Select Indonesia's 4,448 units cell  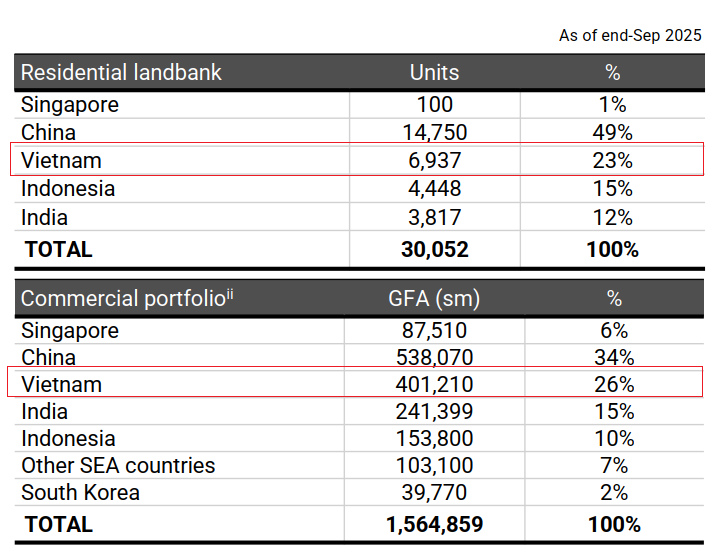tap(434, 189)
